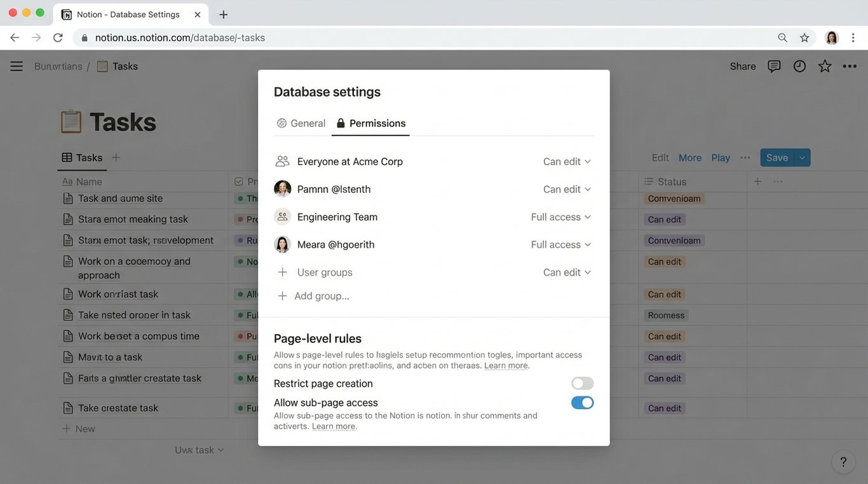The image size is (868, 484).
Task: Open a new browser tab
Action: click(223, 14)
